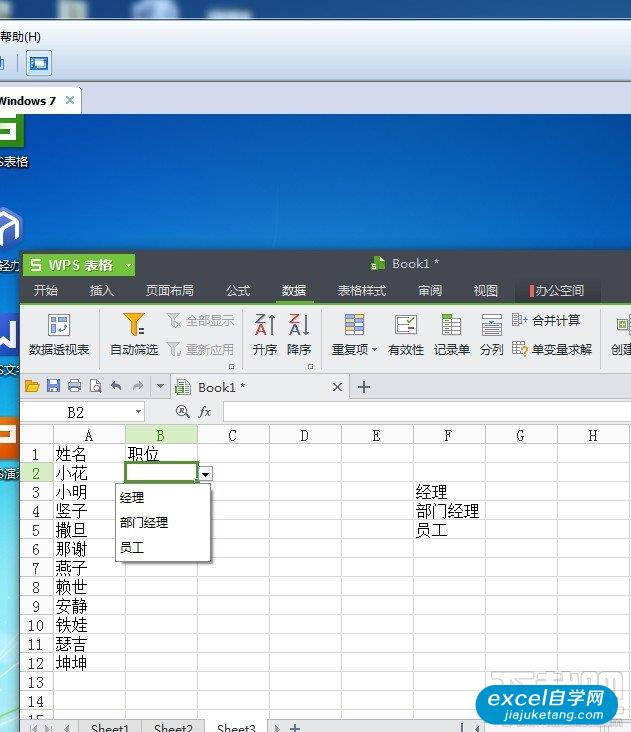Open Consolidate (合并计算) tool
This screenshot has width=631, height=732.
tap(546, 320)
